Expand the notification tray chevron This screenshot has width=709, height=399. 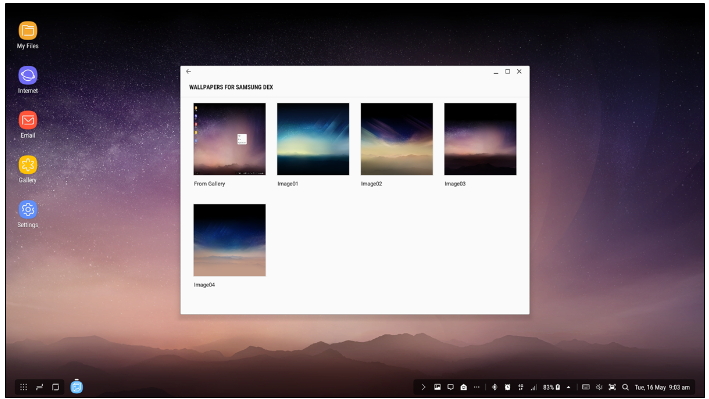(x=423, y=387)
